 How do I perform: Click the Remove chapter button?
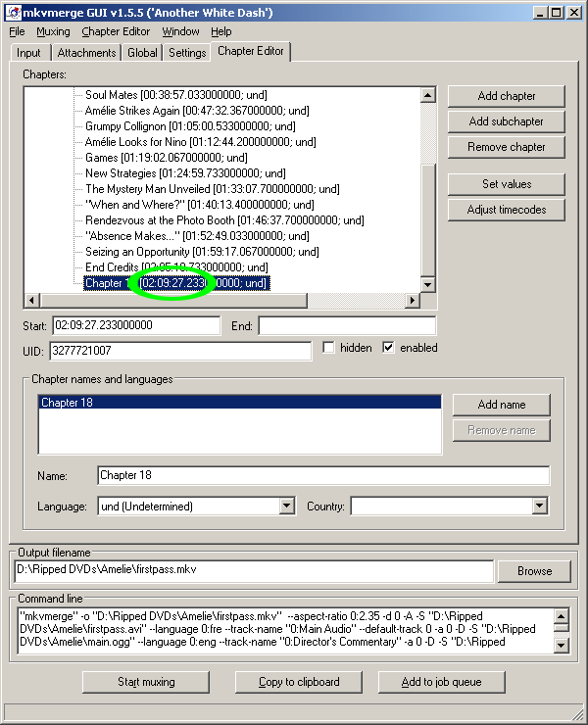point(506,147)
